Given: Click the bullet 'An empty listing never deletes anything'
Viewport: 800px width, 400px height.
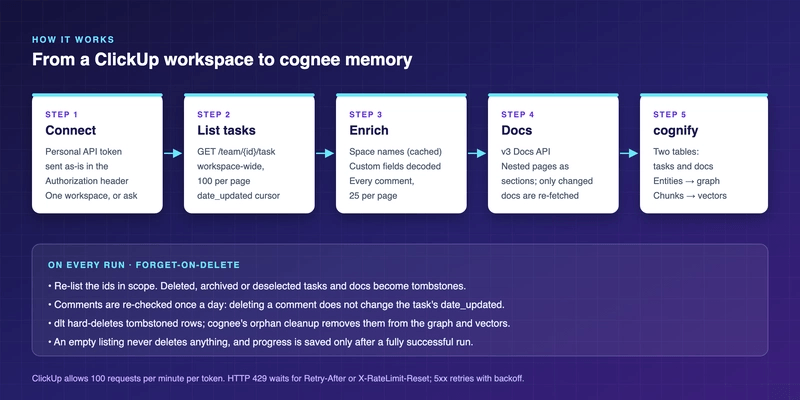Looking at the screenshot, I should 261,342.
